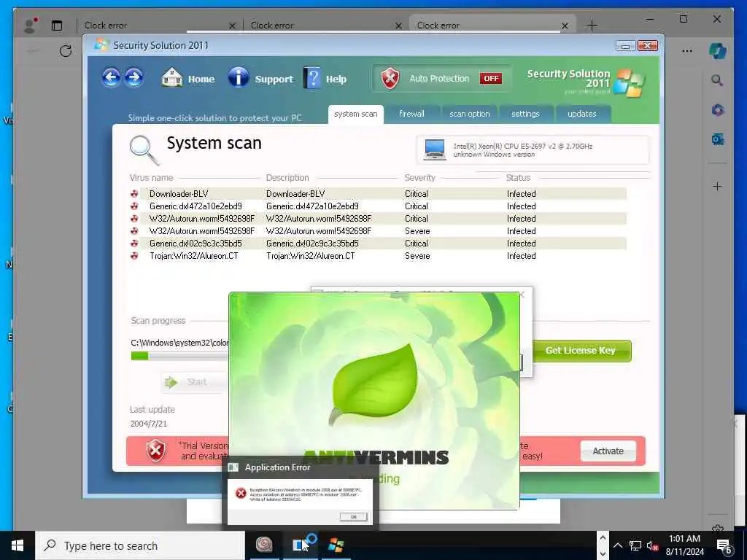Click the biohazard icon beside Downloader-BLV
This screenshot has width=747, height=560.
pos(134,194)
